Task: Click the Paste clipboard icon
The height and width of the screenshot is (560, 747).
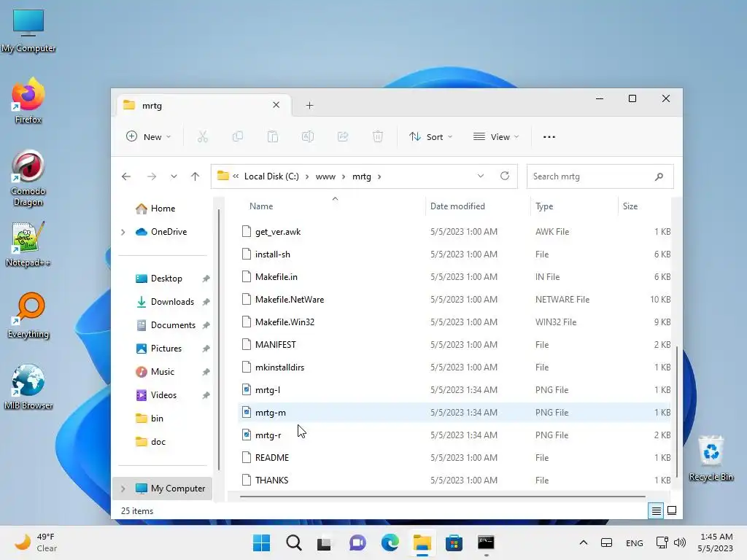Action: 273,136
